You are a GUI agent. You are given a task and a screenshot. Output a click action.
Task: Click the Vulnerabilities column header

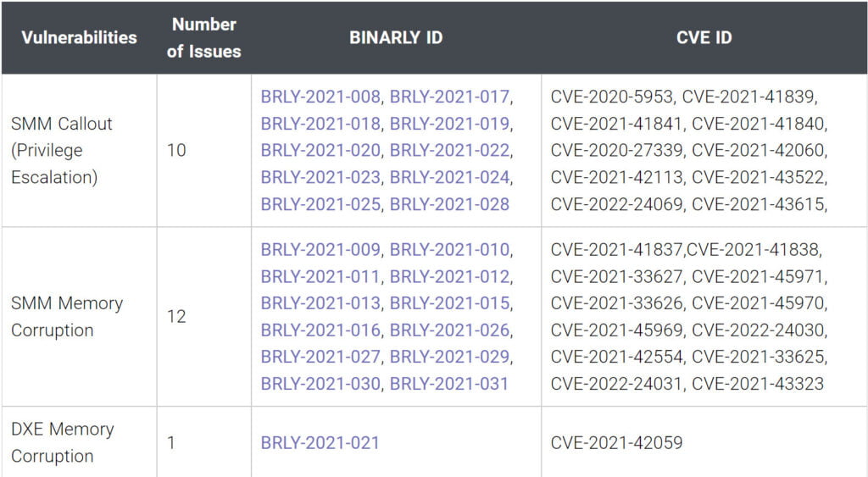click(x=79, y=37)
